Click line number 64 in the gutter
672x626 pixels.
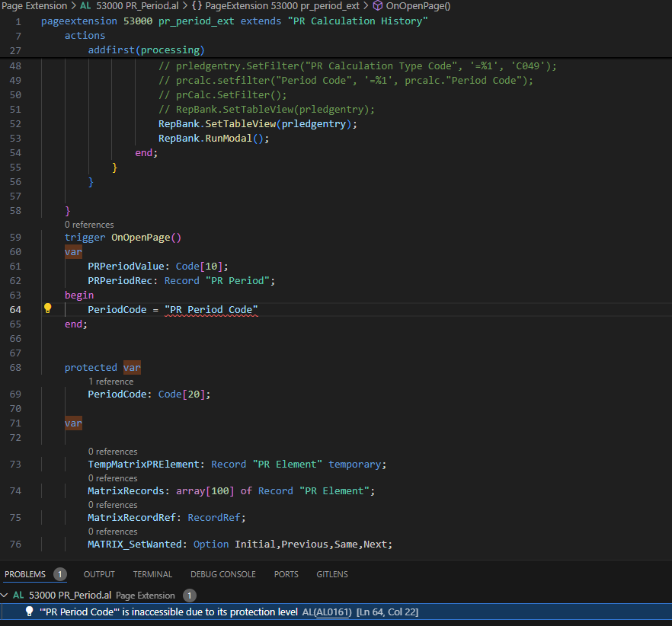[15, 309]
